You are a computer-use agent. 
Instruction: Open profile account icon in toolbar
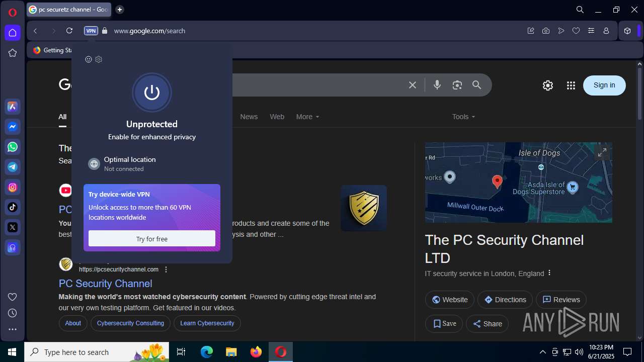[606, 31]
